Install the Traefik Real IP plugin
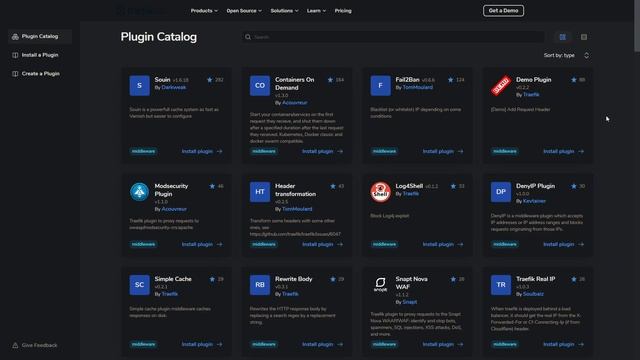Image resolution: width=640 pixels, height=360 pixels. coord(564,344)
